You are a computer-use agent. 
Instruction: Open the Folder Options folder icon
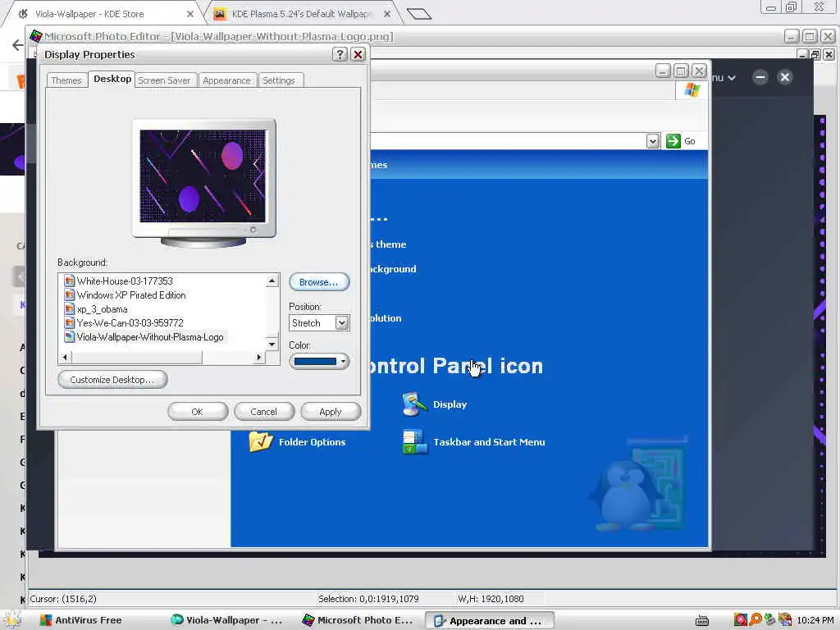point(261,441)
